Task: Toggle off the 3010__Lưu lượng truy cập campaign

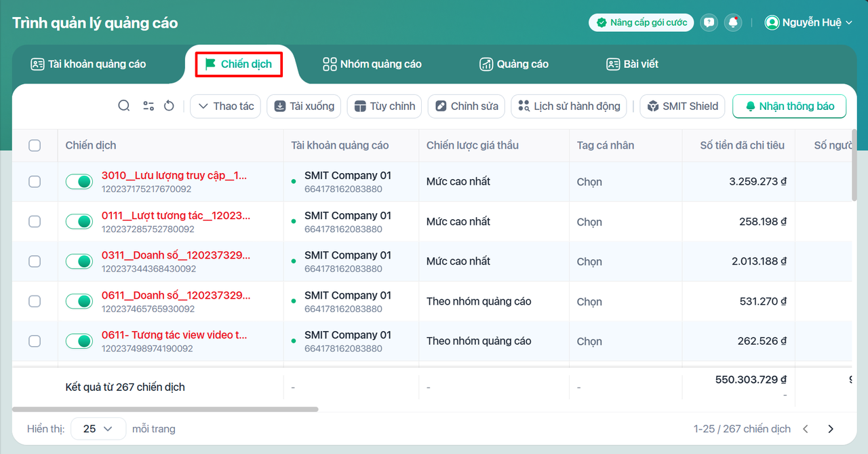Action: coord(79,182)
